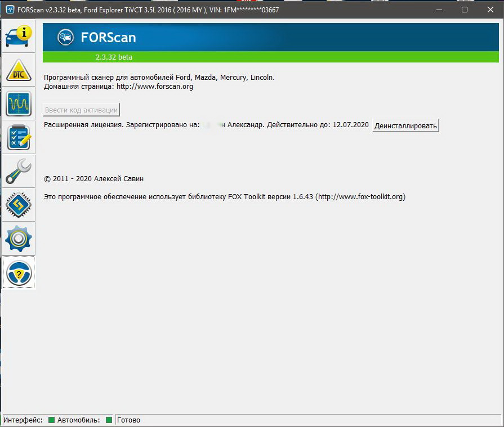Open the vehicle information section

tap(19, 37)
